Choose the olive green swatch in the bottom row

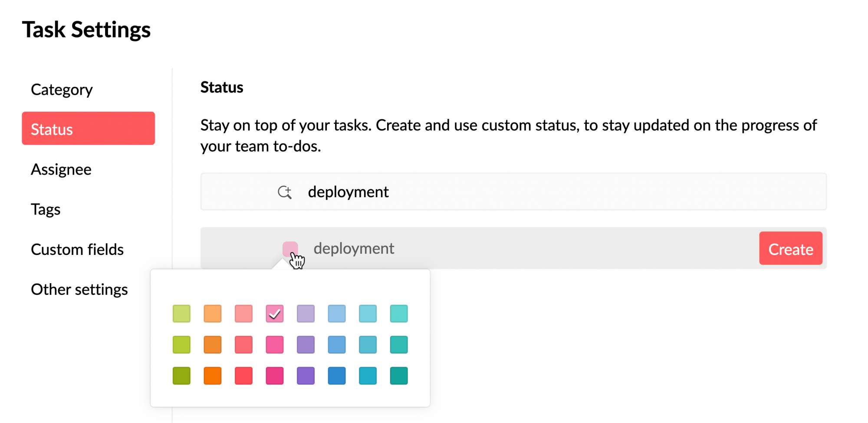(181, 376)
